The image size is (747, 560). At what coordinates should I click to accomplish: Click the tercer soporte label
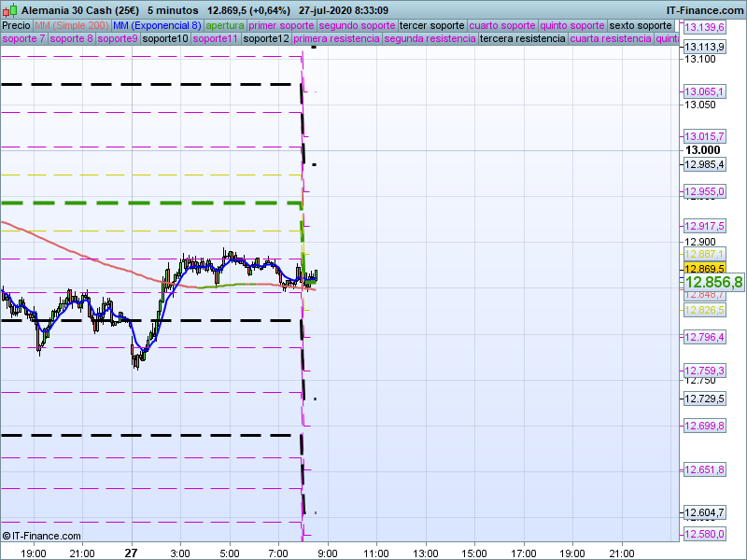click(x=431, y=25)
